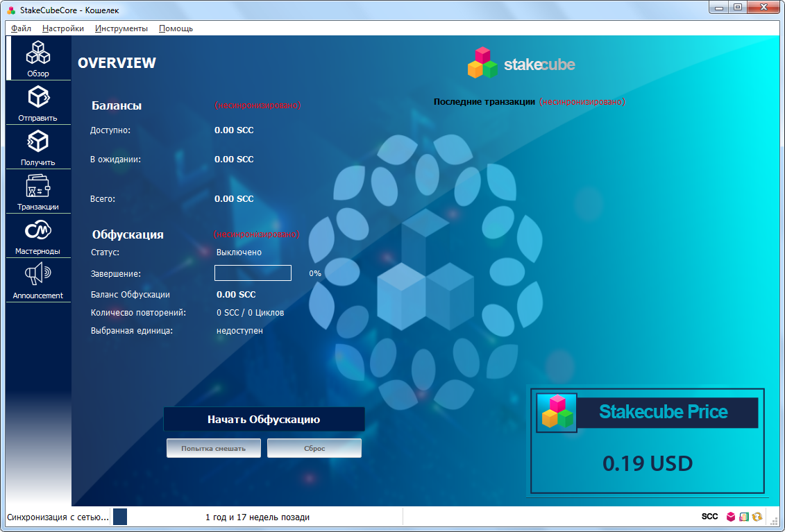
Task: Click the Сброс button
Action: pyautogui.click(x=314, y=449)
